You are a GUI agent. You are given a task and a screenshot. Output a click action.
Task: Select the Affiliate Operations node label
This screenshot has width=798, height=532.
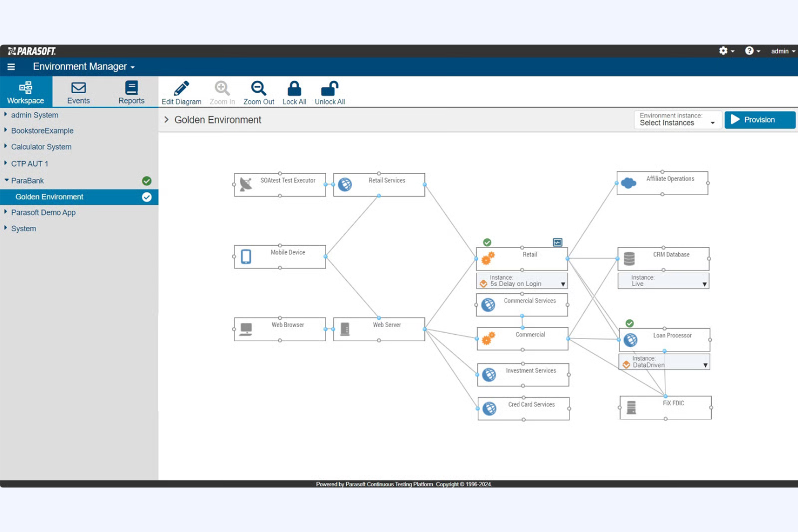(670, 179)
